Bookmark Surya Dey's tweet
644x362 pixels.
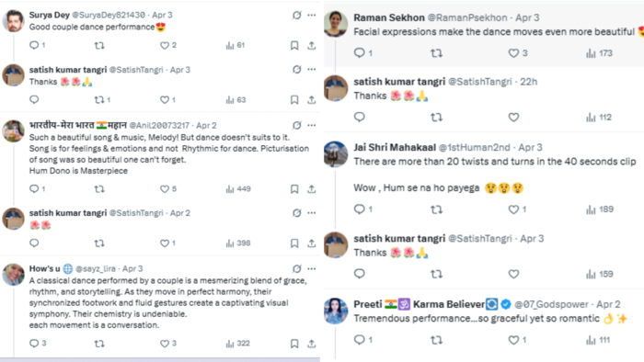coord(294,46)
